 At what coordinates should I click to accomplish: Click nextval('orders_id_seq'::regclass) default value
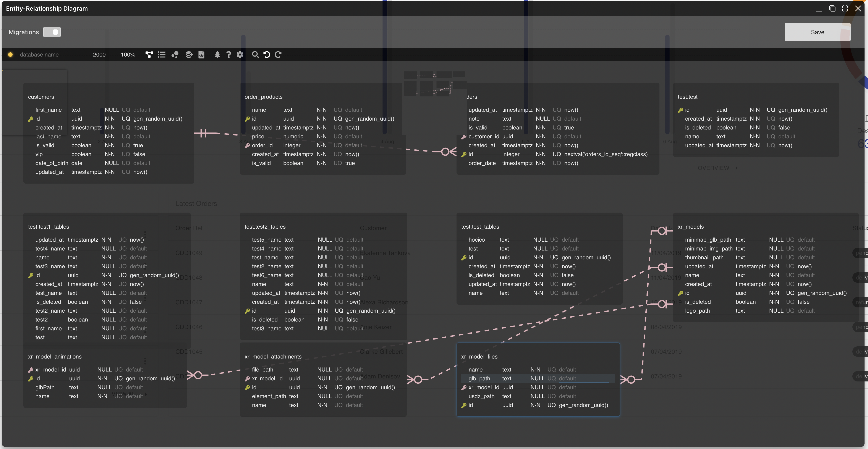pos(606,154)
